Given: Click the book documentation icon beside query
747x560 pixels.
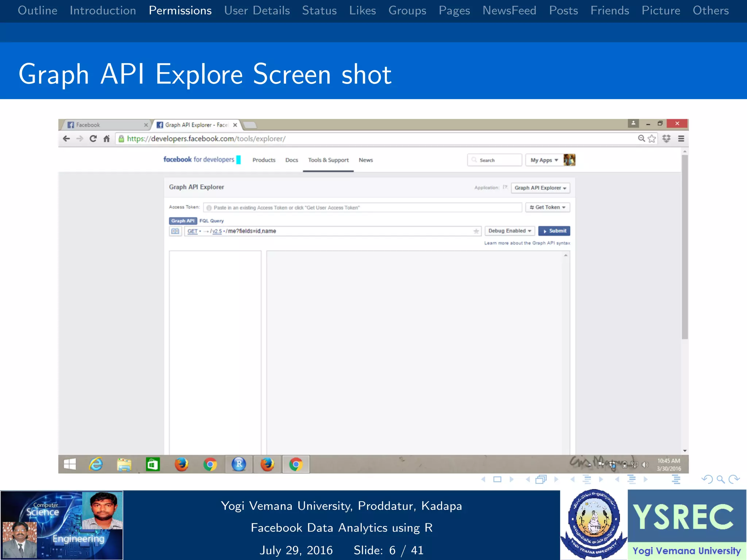Looking at the screenshot, I should 175,231.
